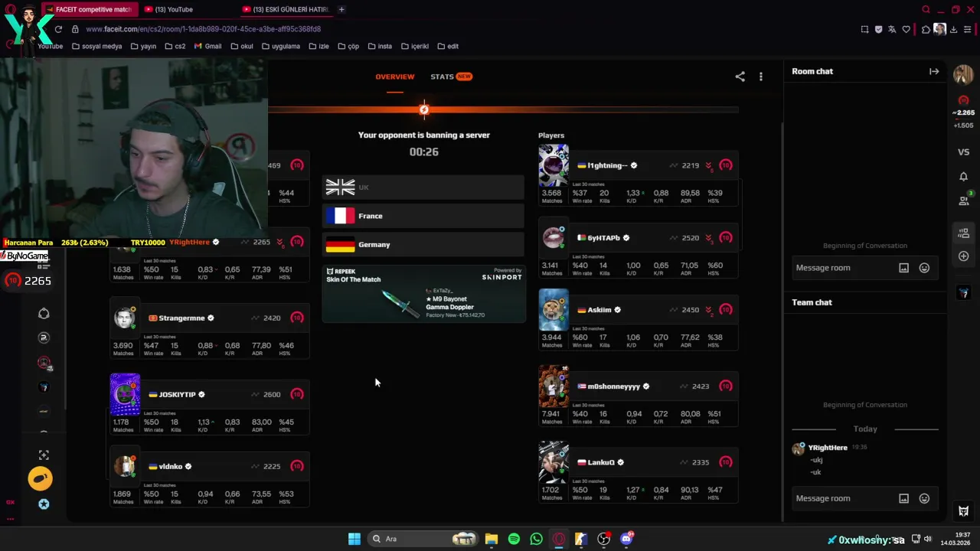The width and height of the screenshot is (980, 551).
Task: Collapse the Room chat panel arrow
Action: pyautogui.click(x=934, y=71)
